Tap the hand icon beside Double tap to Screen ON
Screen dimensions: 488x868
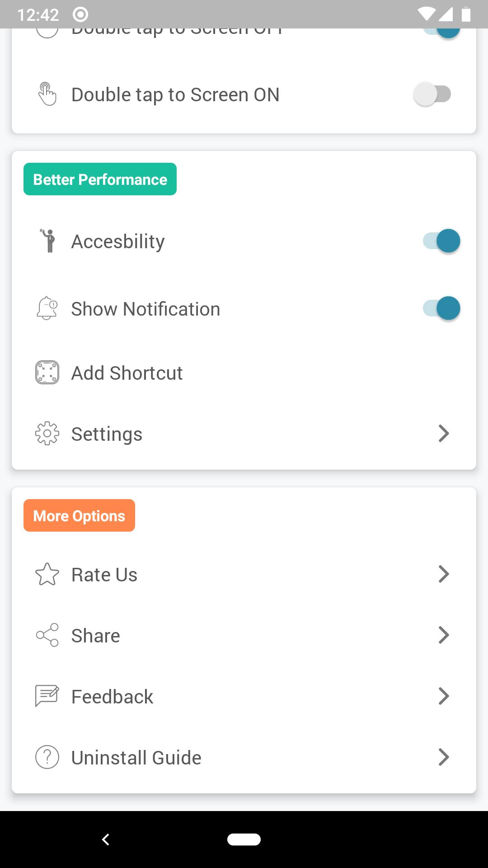[x=47, y=94]
